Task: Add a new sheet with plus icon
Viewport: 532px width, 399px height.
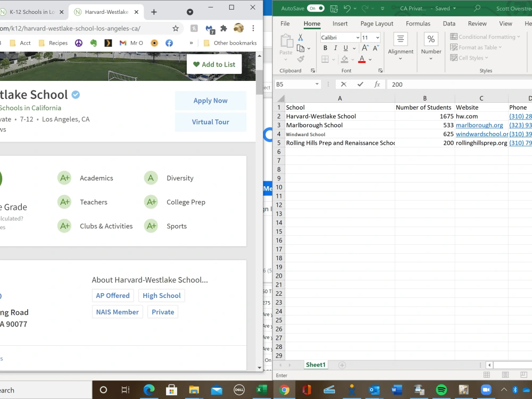Action: (342, 365)
